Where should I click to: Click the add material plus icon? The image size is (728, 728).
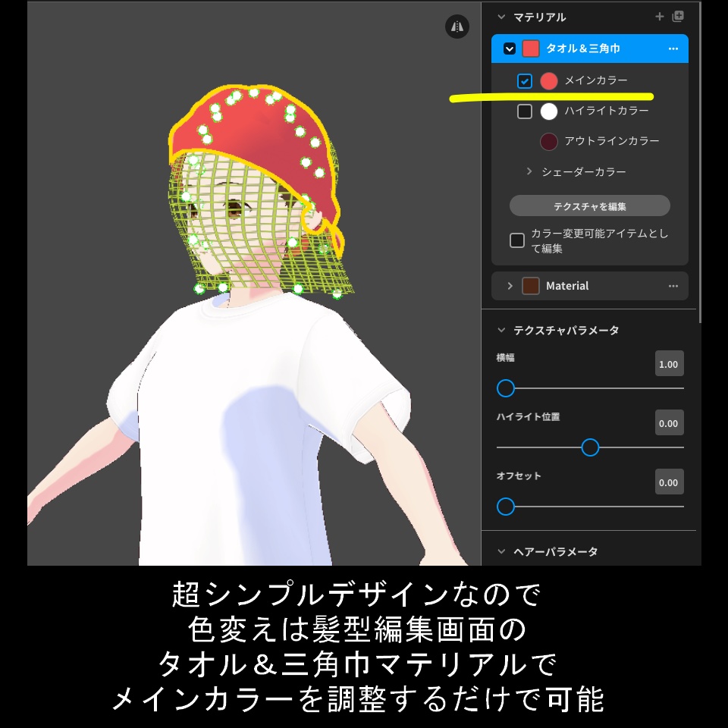tap(660, 16)
